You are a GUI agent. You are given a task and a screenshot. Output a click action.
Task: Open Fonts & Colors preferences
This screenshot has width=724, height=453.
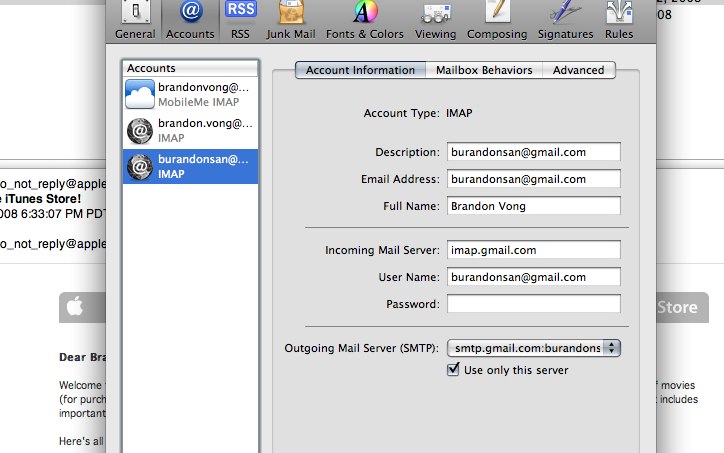[365, 21]
